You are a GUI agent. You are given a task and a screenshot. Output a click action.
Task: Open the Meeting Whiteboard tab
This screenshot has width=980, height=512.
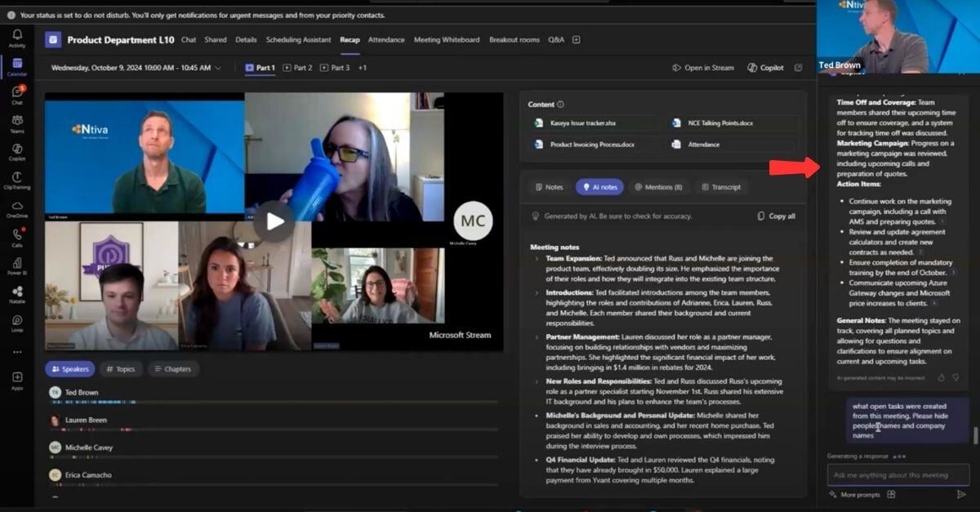coord(447,39)
